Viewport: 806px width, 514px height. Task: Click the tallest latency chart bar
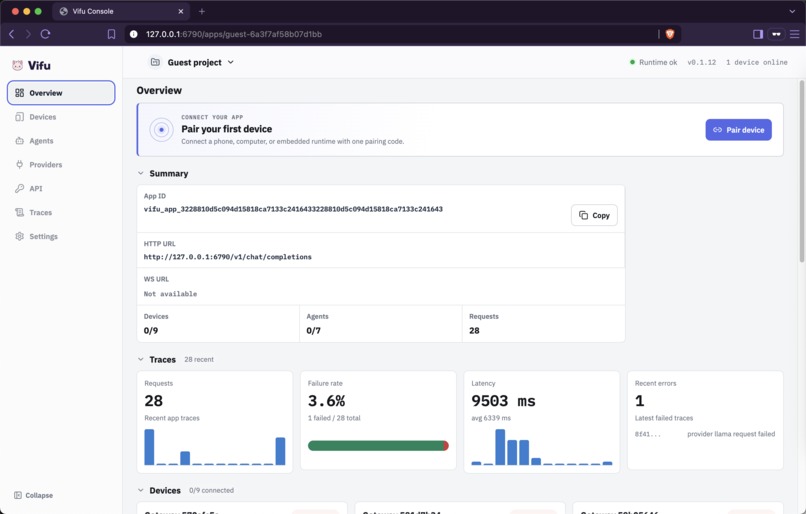500,447
